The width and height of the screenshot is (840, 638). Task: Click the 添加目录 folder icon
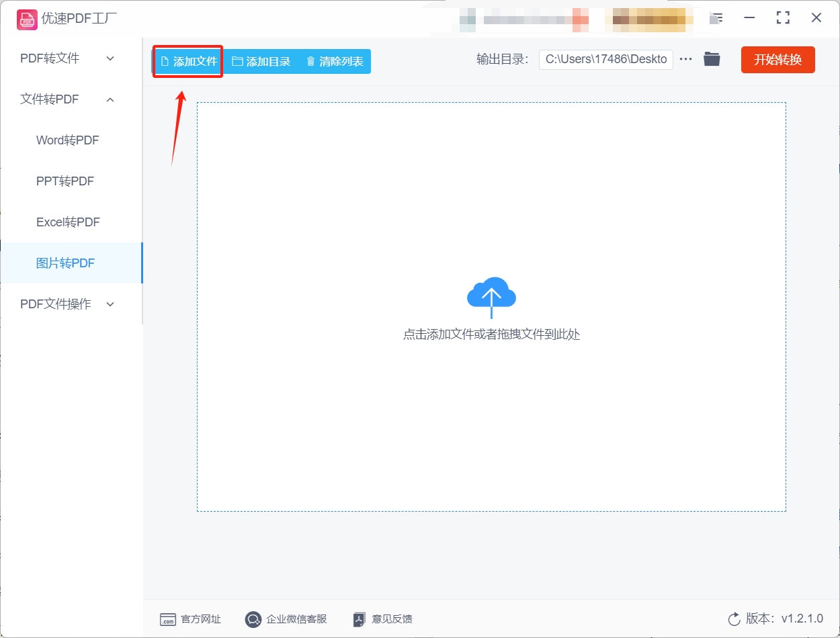click(x=237, y=60)
